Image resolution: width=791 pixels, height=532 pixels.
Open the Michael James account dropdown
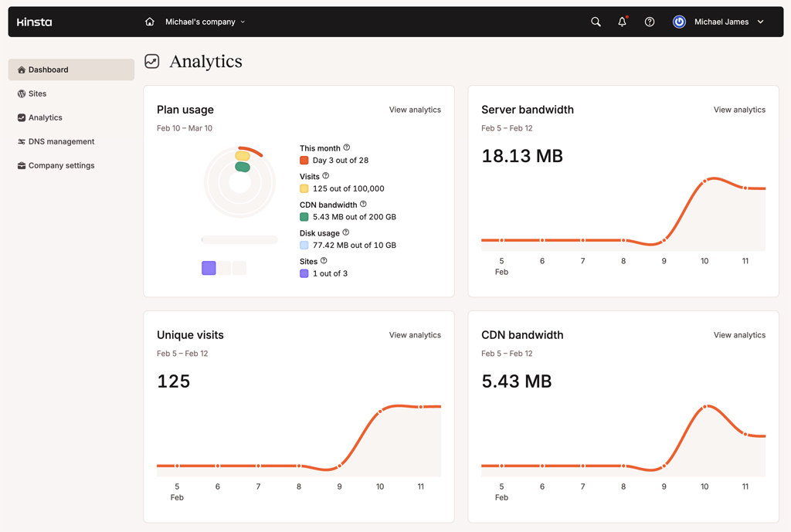pos(760,22)
